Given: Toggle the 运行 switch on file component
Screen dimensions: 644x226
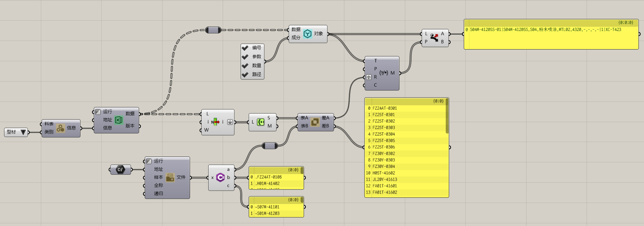Looking at the screenshot, I should [x=149, y=161].
